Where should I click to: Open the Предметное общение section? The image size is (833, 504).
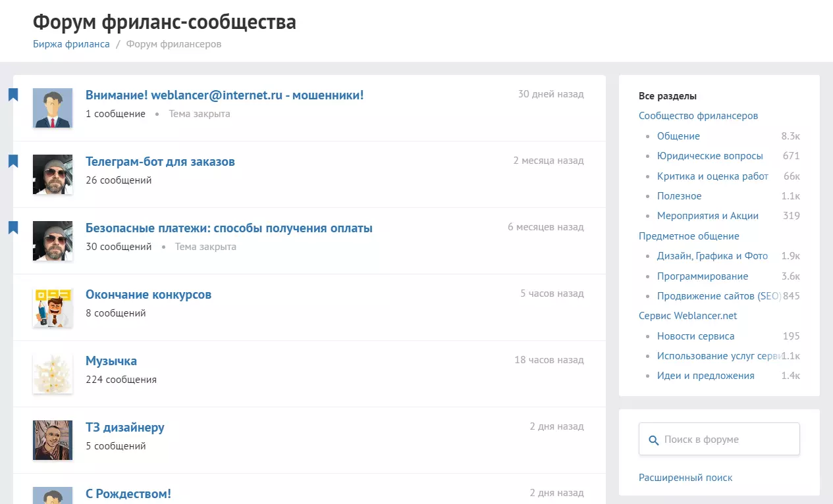(x=689, y=236)
